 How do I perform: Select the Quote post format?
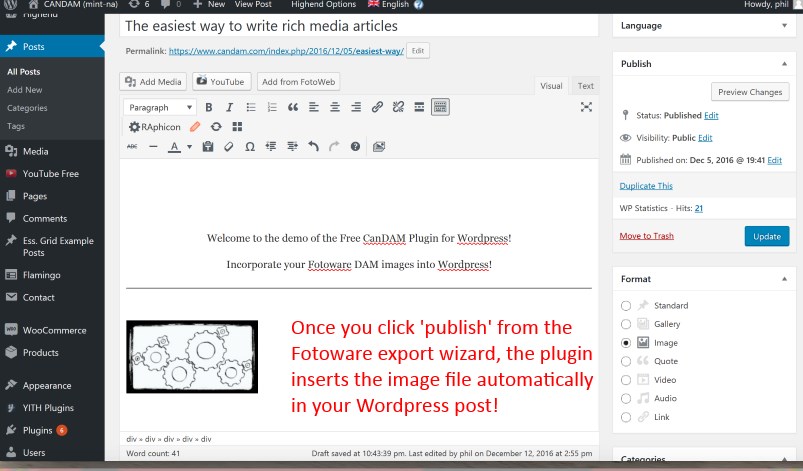(x=626, y=361)
